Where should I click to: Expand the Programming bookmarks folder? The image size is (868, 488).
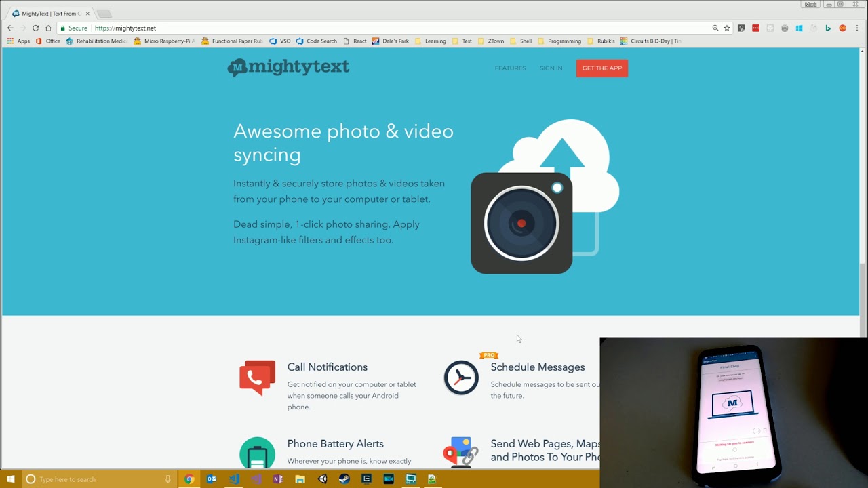[x=559, y=41]
